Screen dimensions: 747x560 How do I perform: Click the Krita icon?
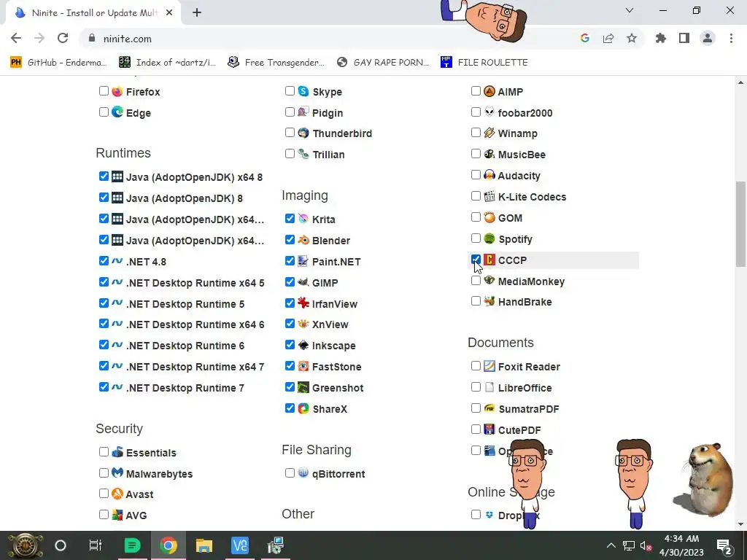point(303,219)
